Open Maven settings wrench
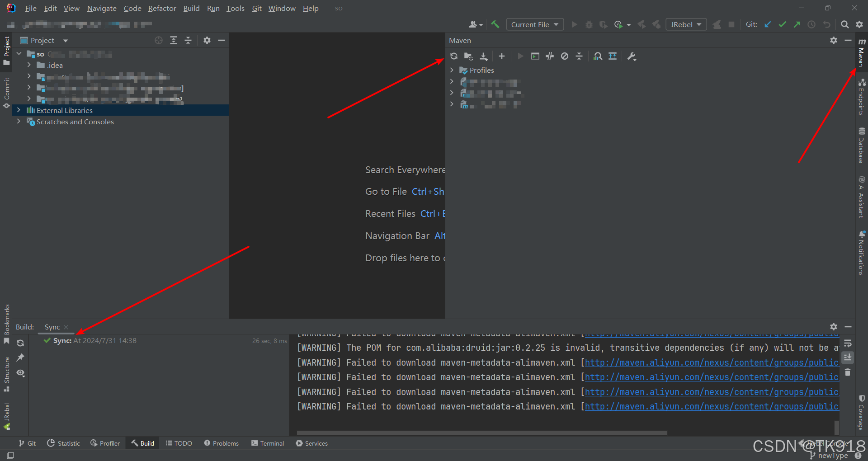The width and height of the screenshot is (868, 461). click(632, 56)
